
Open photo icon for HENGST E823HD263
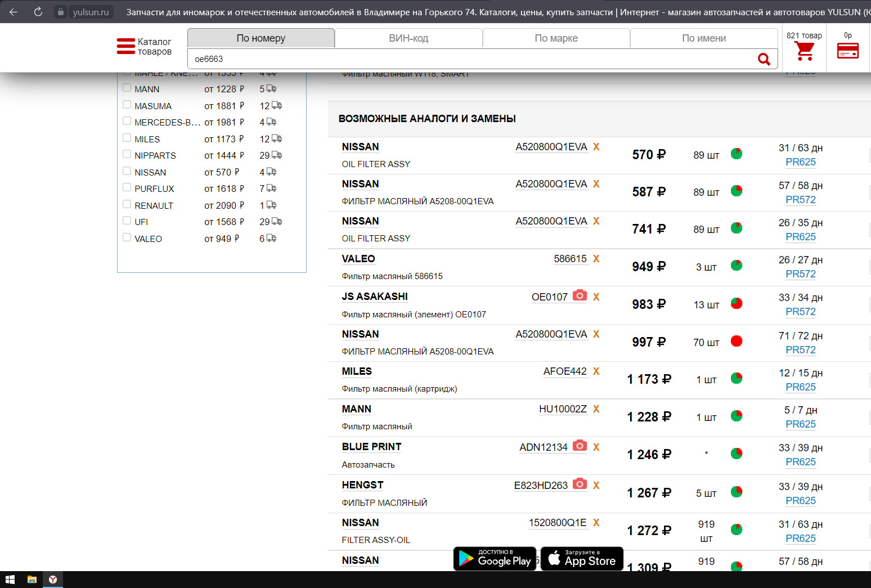point(580,484)
